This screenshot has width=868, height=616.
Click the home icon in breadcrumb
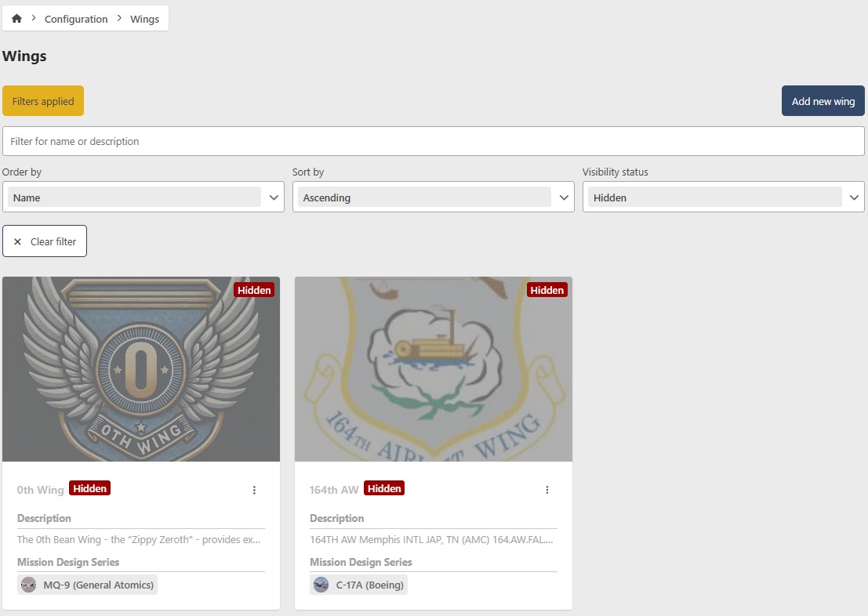click(16, 19)
